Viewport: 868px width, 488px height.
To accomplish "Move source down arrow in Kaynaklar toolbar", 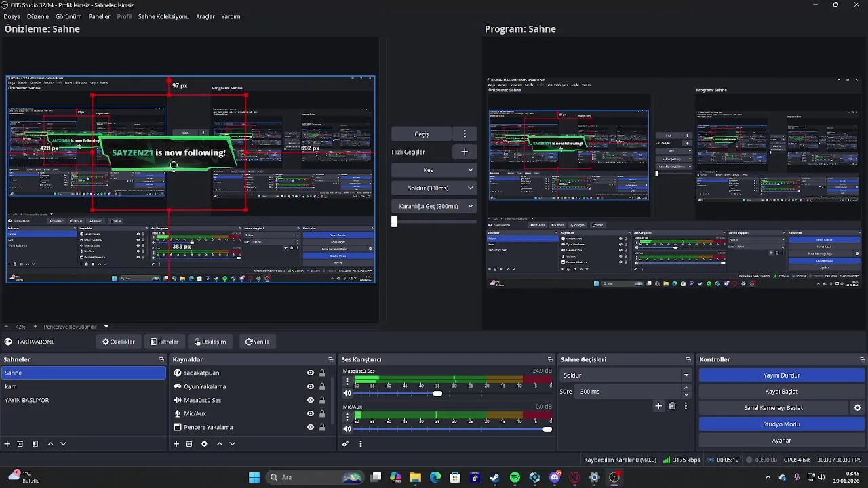I will (x=232, y=444).
